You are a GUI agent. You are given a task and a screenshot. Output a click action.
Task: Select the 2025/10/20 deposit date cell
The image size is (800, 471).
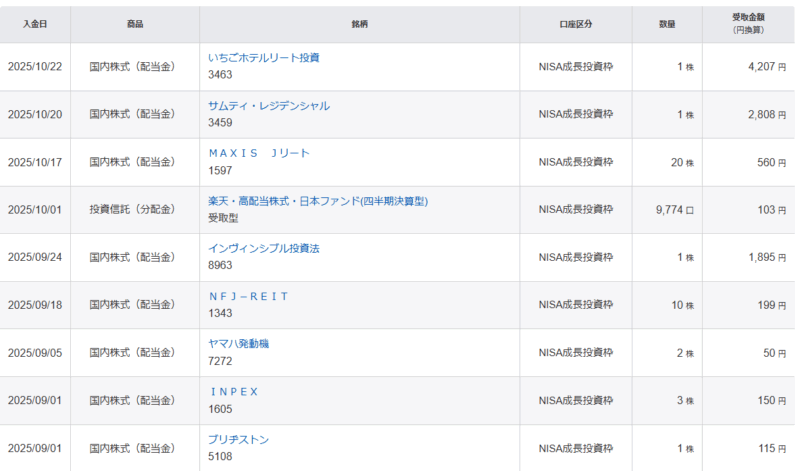coord(35,114)
